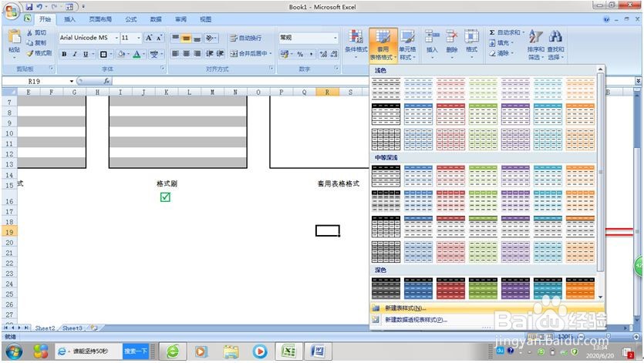Click the table style gallery scrollbar down arrow
Screen dimensions: 644x363
coord(601,297)
